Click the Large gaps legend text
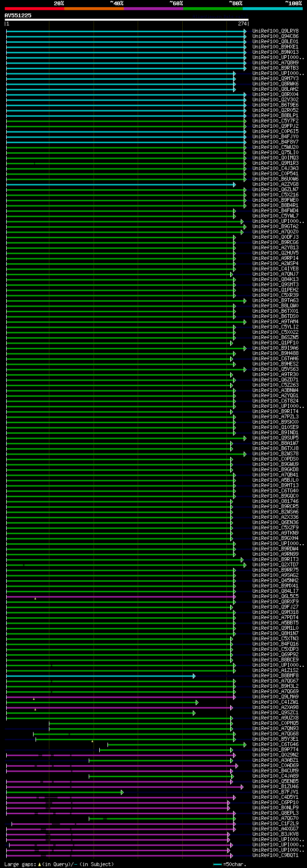Screen dimensions: 307x868 pyautogui.click(x=59, y=864)
